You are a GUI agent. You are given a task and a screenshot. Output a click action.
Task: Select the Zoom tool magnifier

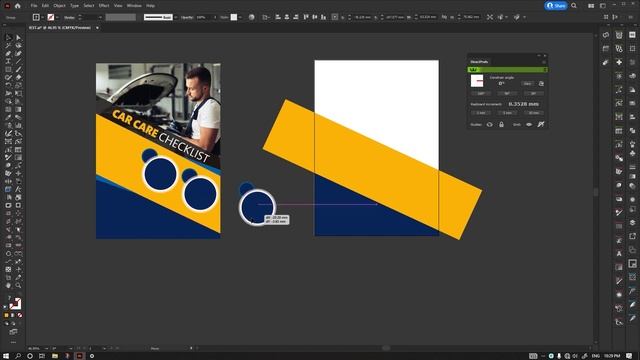pos(18,285)
